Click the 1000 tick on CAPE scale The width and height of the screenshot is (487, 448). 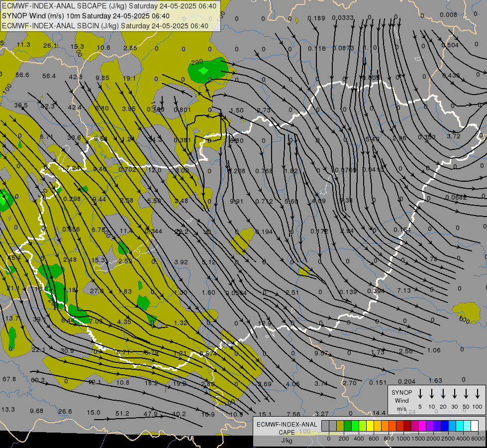point(403,439)
